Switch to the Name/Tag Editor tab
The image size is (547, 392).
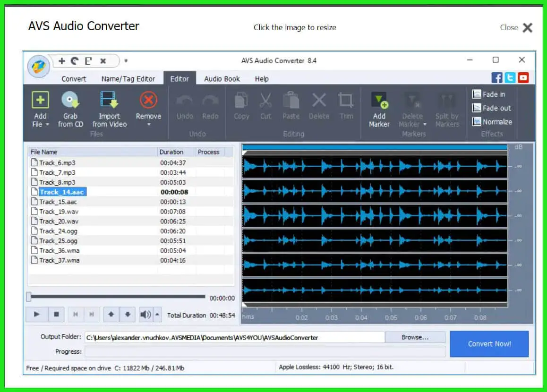[128, 79]
